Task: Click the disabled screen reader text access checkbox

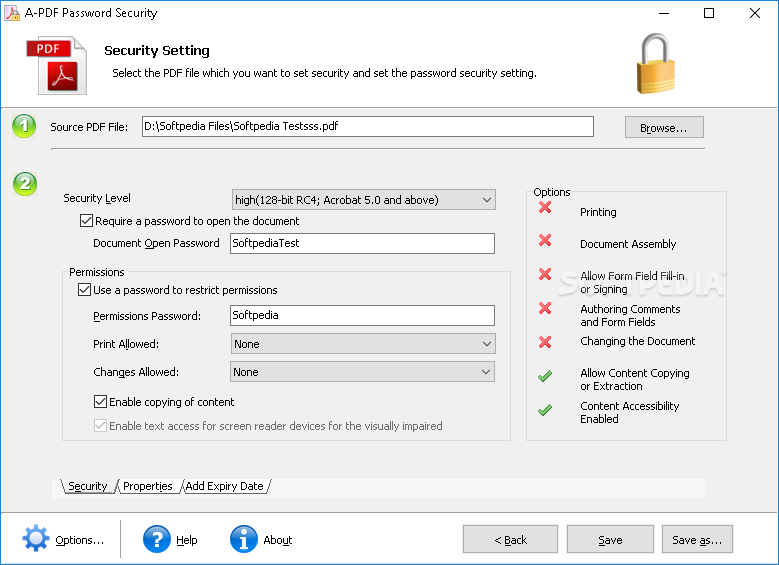Action: [x=100, y=426]
